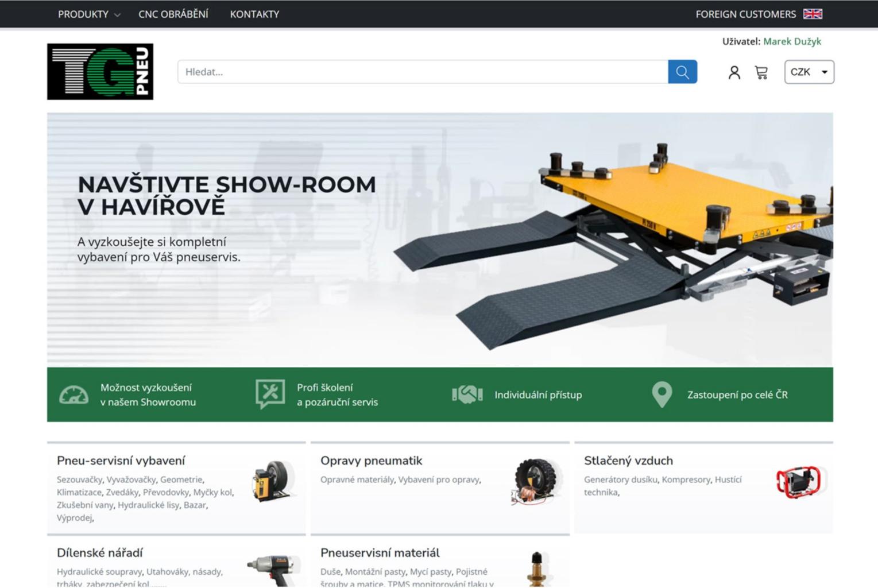This screenshot has height=588, width=878.
Task: Click the tire repair product thumbnail
Action: (535, 481)
